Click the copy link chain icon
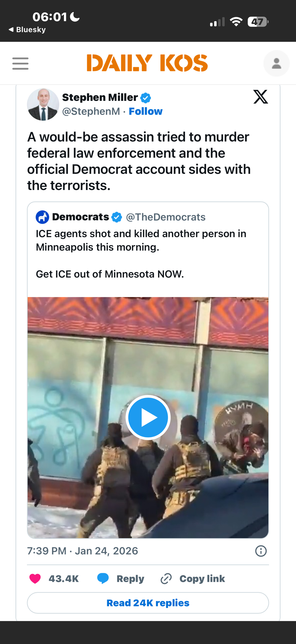Viewport: 296px width, 644px height. 166,579
